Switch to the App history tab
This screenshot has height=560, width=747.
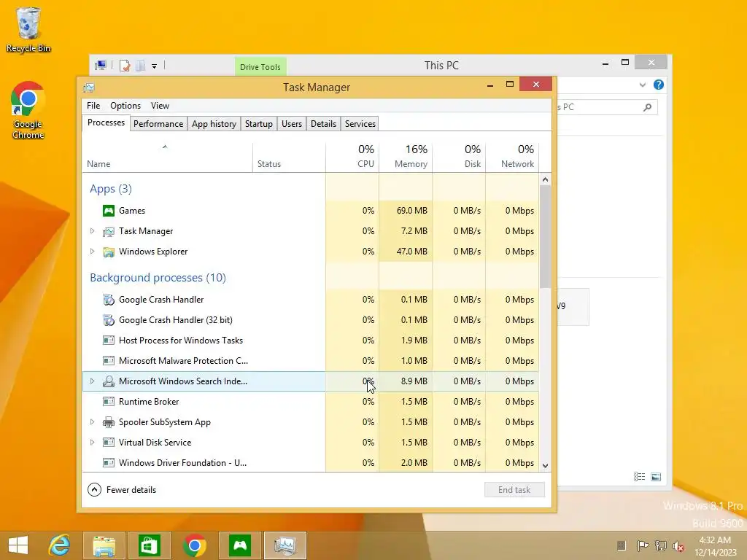point(214,124)
